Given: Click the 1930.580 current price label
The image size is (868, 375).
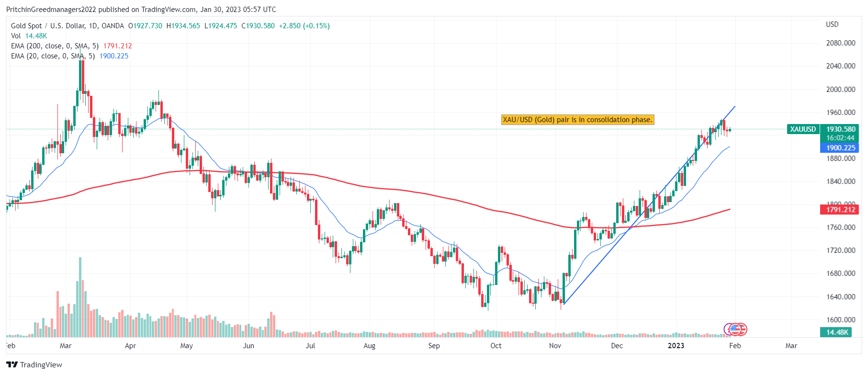Looking at the screenshot, I should pyautogui.click(x=841, y=129).
